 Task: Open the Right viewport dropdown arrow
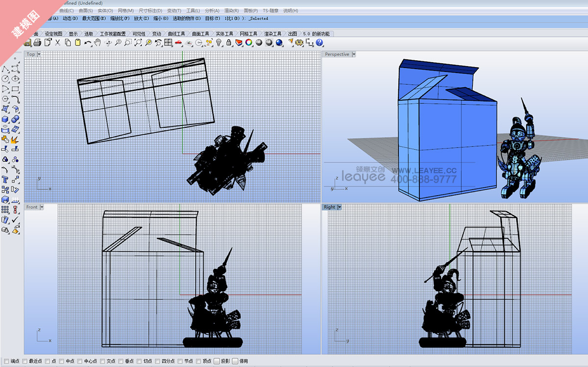[x=340, y=207]
